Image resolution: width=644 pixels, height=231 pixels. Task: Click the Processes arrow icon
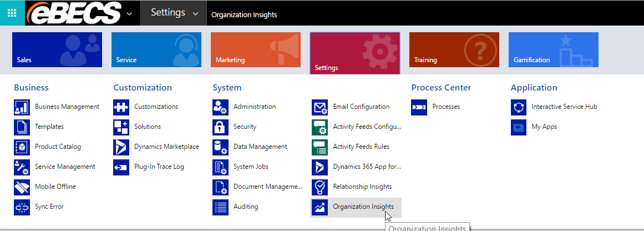[x=419, y=107]
